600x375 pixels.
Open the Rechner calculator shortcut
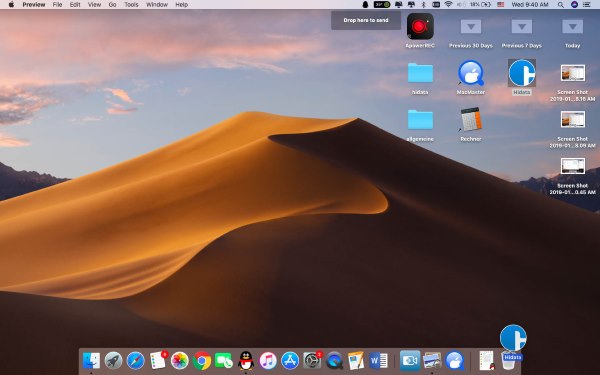pos(471,119)
